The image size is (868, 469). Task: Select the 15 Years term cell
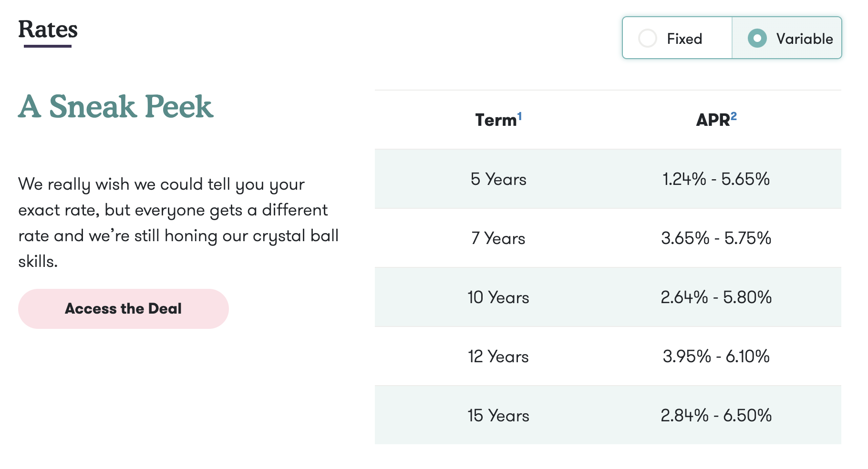pyautogui.click(x=498, y=416)
